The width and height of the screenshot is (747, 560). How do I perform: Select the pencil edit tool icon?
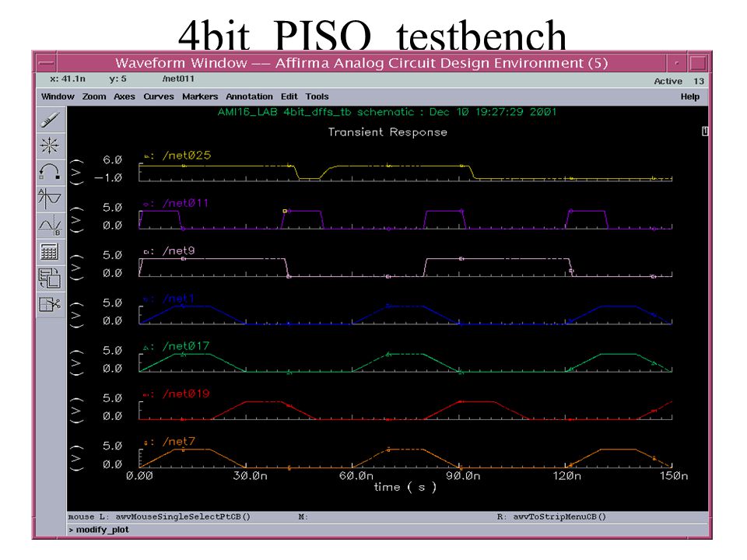point(50,120)
